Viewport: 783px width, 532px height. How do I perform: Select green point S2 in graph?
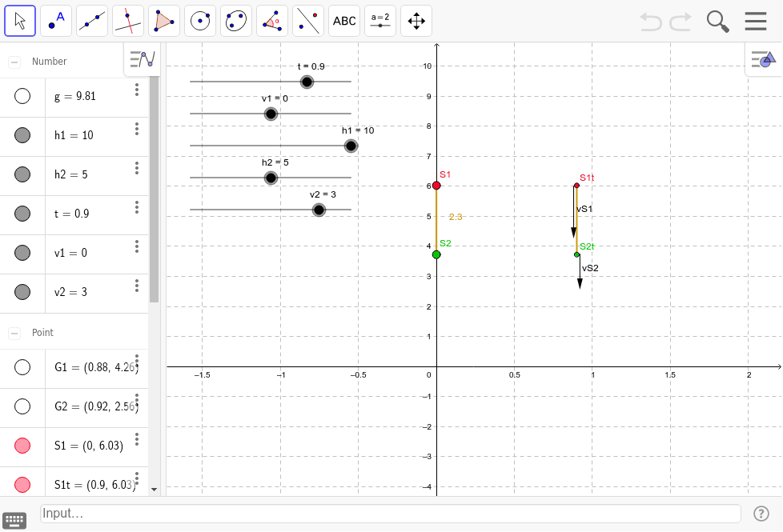[436, 255]
